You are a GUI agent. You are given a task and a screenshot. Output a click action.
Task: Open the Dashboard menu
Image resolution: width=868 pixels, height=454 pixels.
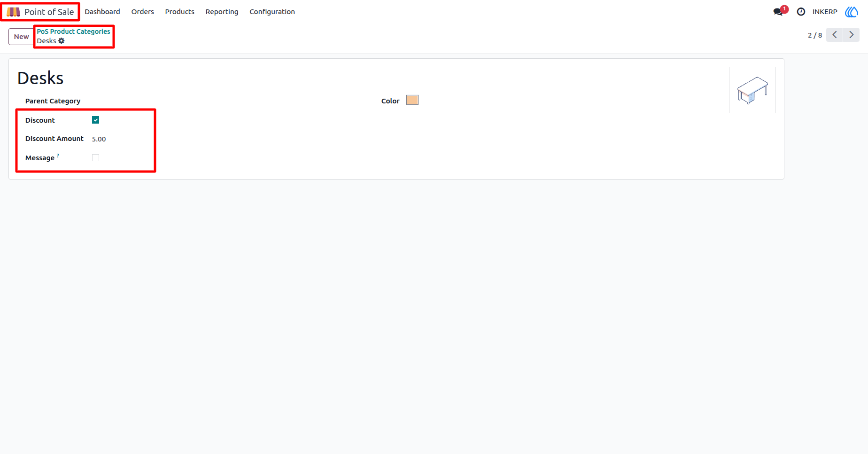(x=102, y=12)
